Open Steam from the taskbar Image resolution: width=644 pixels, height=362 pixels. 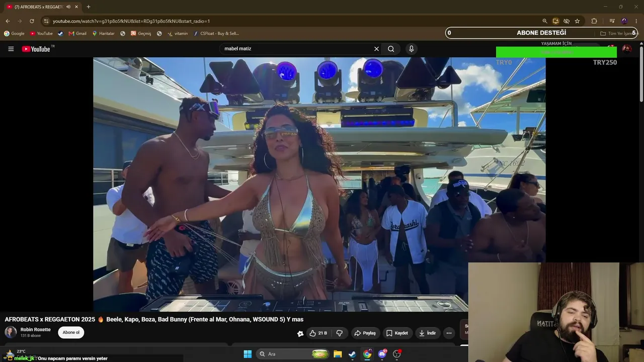click(352, 354)
